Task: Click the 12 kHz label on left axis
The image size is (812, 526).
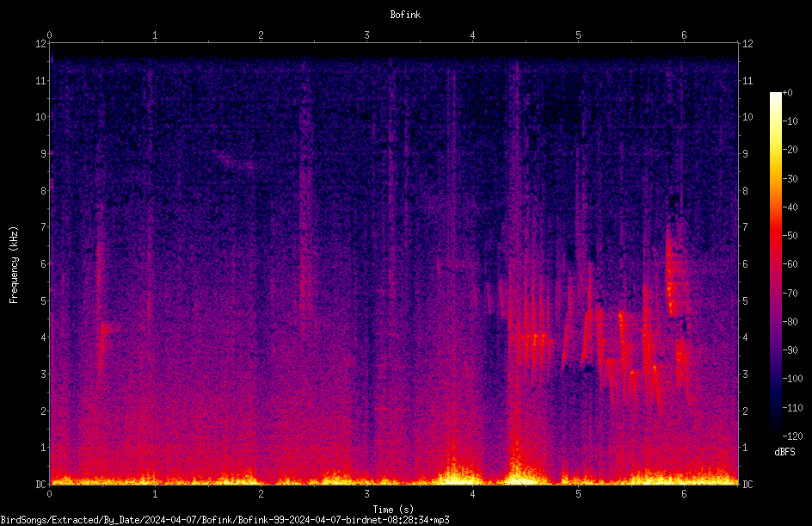Action: (x=41, y=44)
